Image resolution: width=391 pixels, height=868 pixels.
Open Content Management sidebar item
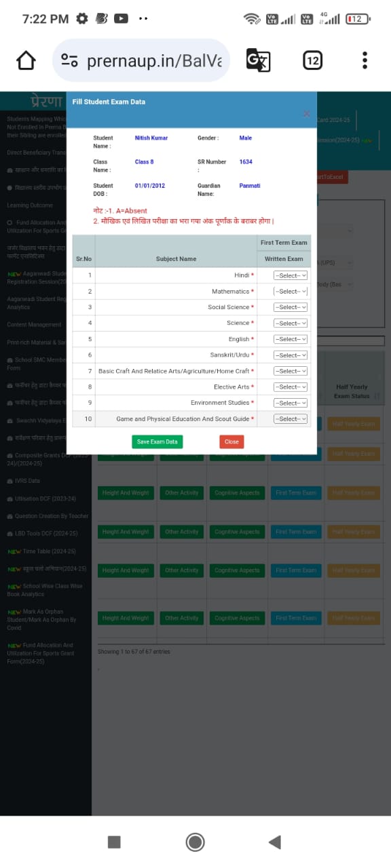pos(34,325)
